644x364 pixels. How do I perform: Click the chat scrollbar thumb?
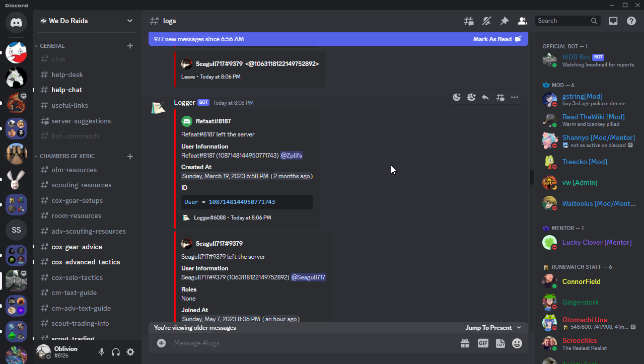point(531,177)
